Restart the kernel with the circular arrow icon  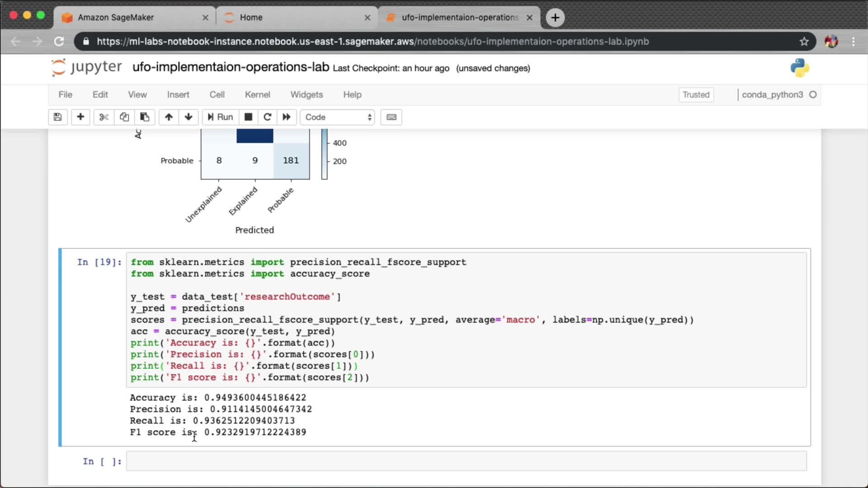point(267,117)
